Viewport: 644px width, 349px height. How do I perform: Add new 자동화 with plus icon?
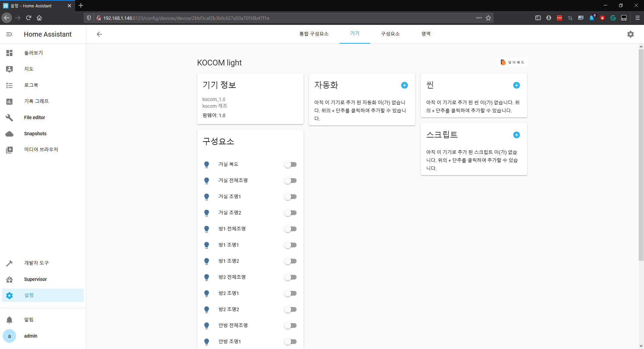(x=405, y=85)
